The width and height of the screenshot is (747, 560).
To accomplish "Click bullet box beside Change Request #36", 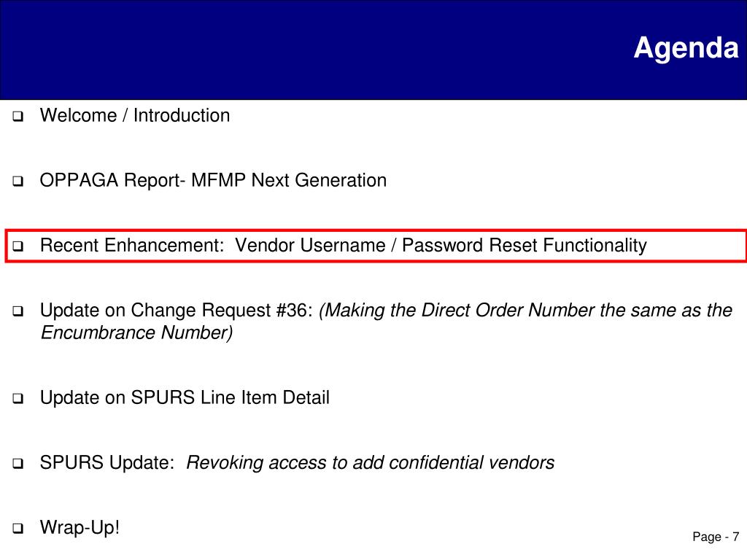I will 18,311.
